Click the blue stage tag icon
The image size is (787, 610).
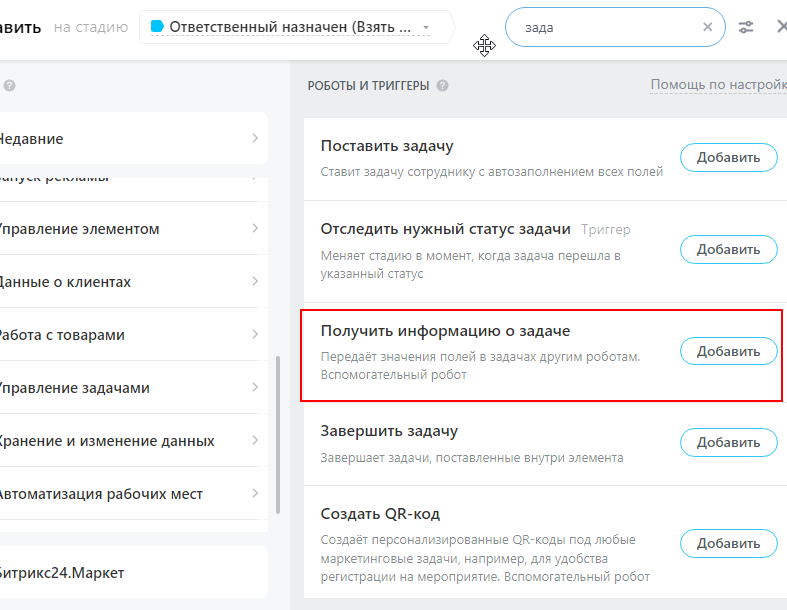157,27
